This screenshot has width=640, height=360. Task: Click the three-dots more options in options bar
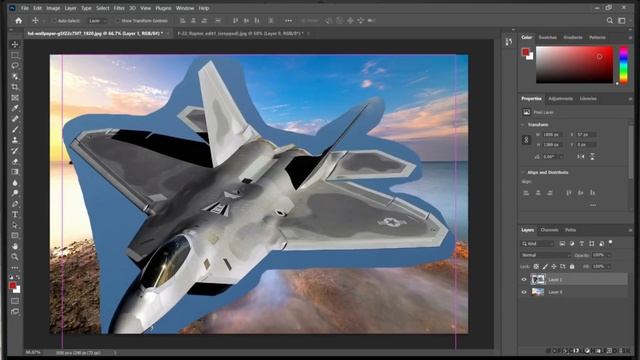point(289,20)
